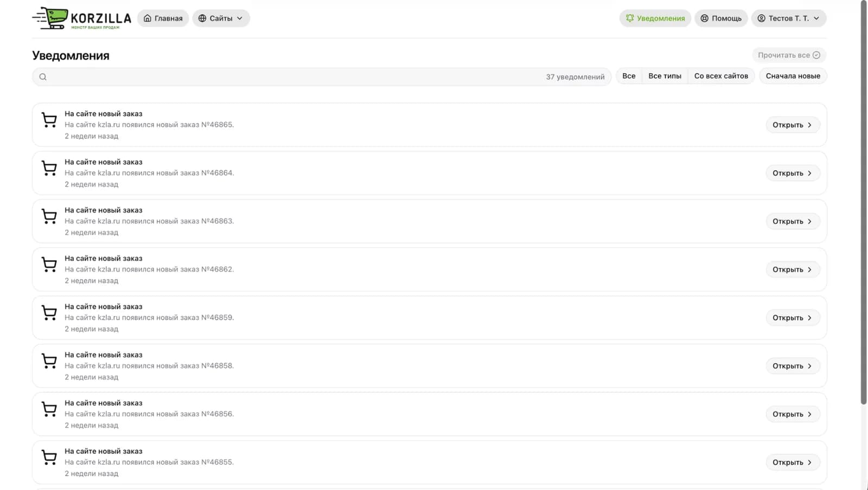
Task: Open the Уведомления section
Action: tap(655, 18)
